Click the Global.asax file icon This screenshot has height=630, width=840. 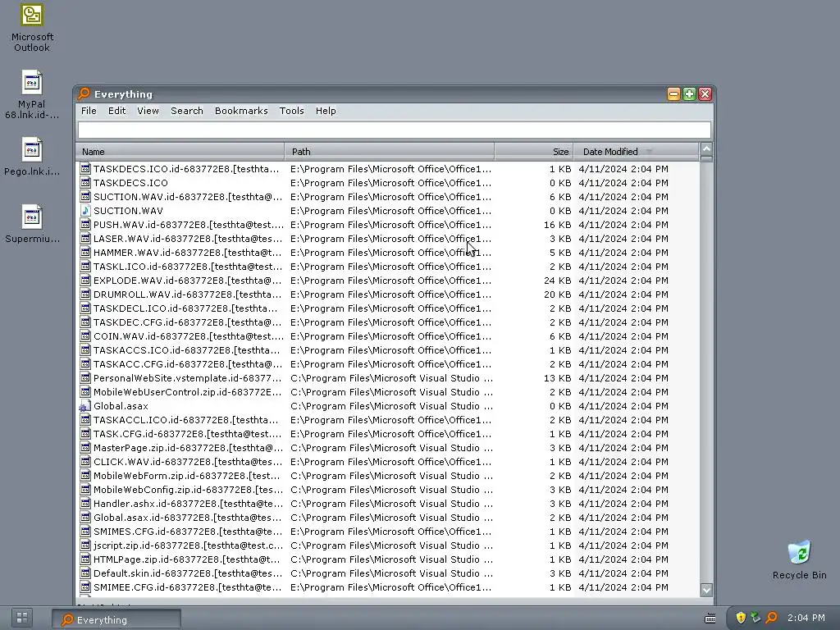85,406
